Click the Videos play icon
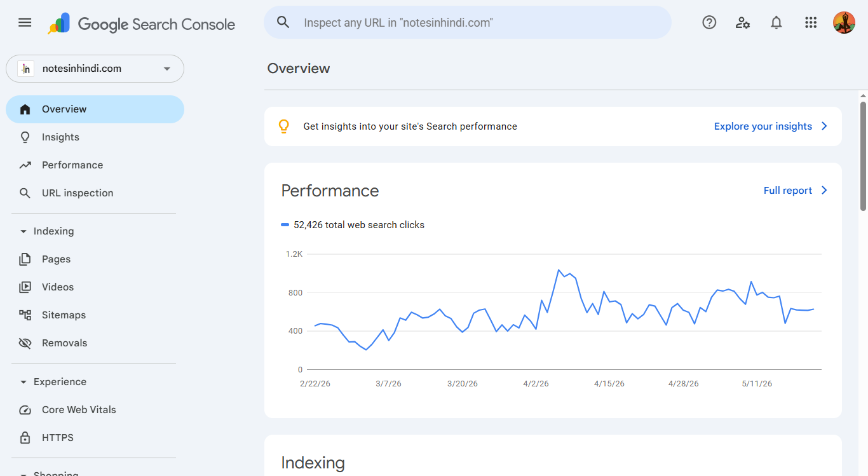 tap(25, 287)
